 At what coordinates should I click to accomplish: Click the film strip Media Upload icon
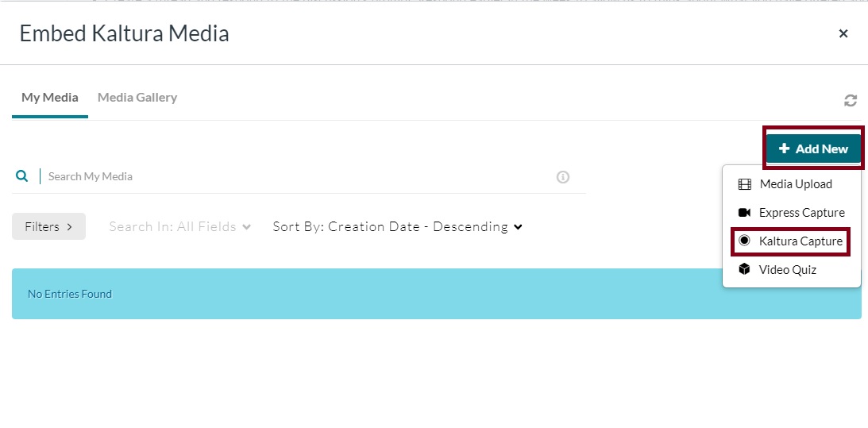pos(744,184)
